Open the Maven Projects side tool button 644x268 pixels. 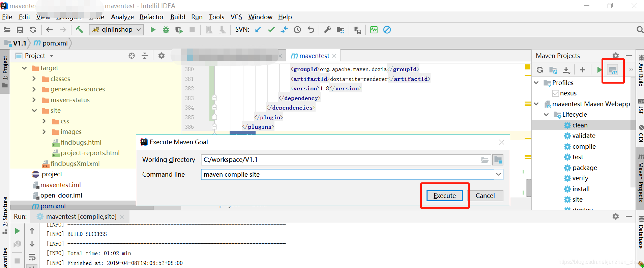[x=640, y=178]
